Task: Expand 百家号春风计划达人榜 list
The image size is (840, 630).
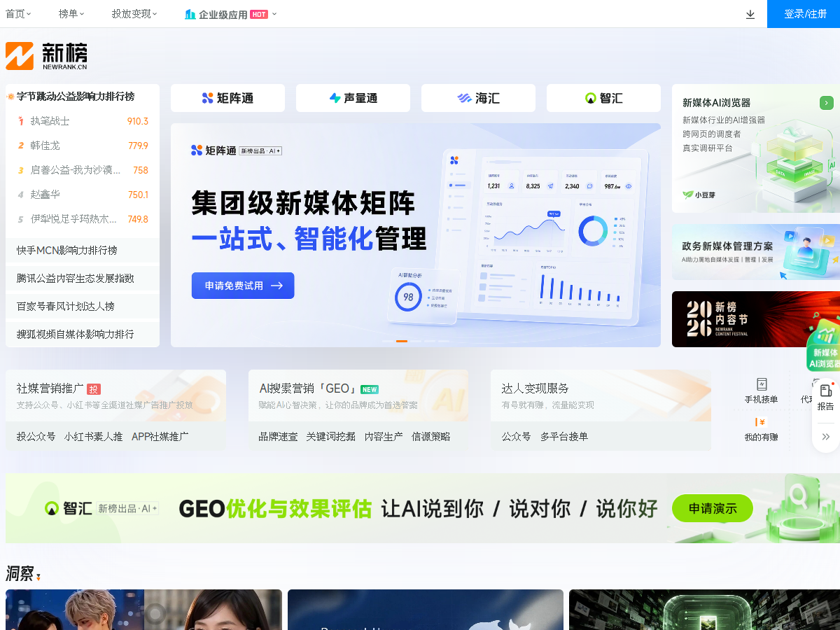Action: 83,306
